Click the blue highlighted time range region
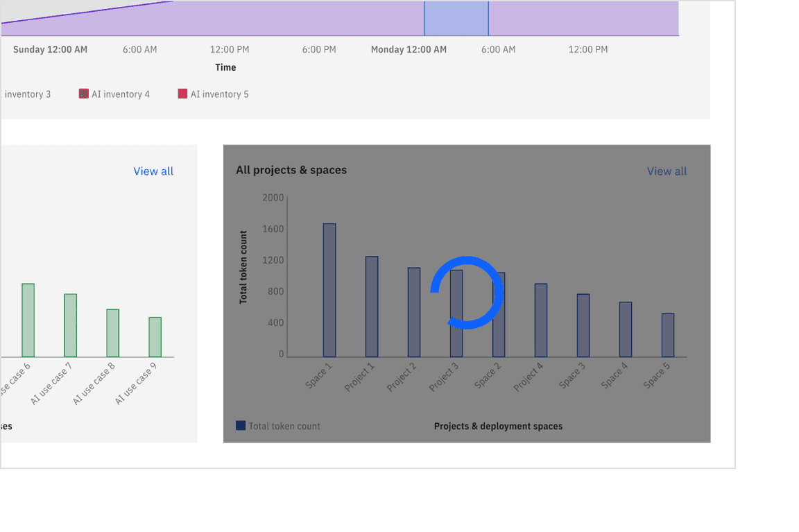Image resolution: width=799 pixels, height=532 pixels. (x=456, y=19)
